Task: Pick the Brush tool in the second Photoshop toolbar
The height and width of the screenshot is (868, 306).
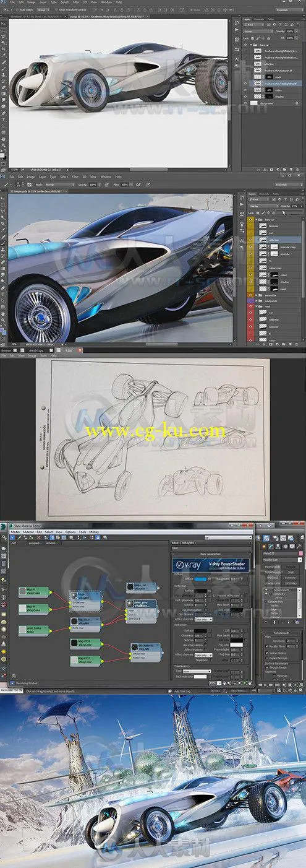Action: (3, 243)
